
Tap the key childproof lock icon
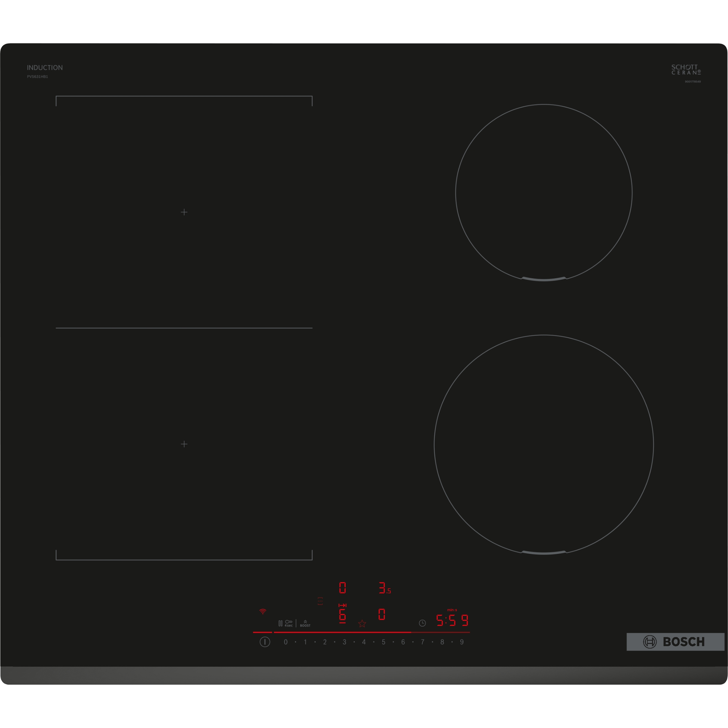pos(288,622)
